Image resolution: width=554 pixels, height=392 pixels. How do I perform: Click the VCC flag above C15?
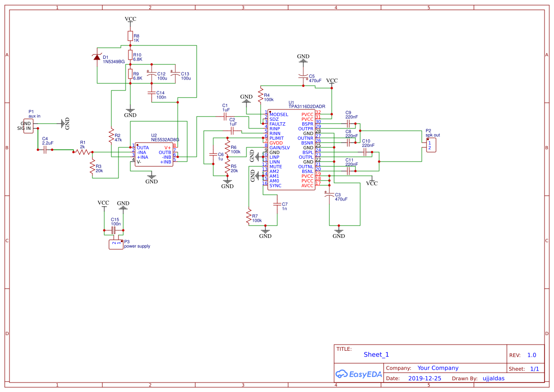pyautogui.click(x=103, y=204)
